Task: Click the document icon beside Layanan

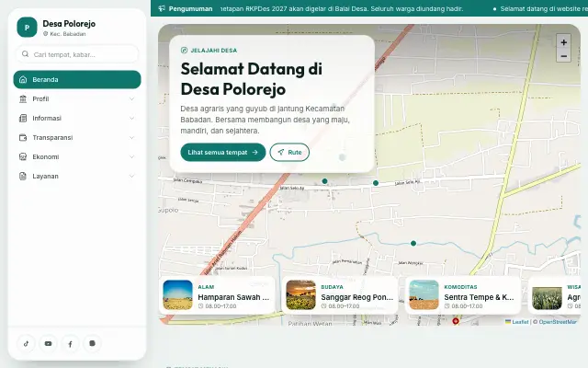Action: [x=23, y=176]
